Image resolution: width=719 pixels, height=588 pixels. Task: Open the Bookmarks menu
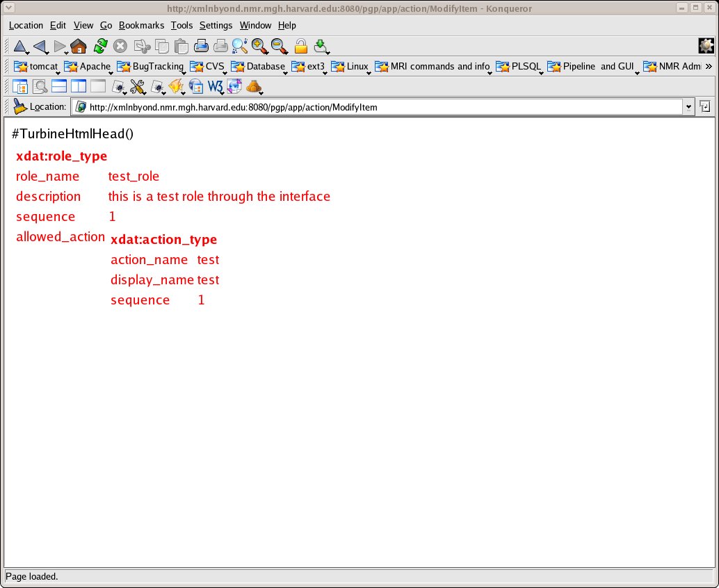point(141,25)
